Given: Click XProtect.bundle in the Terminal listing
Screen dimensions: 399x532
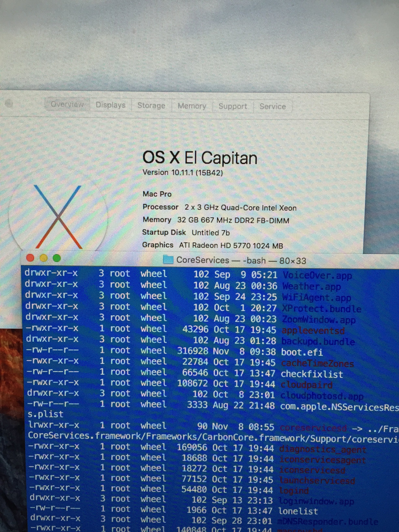Looking at the screenshot, I should (322, 309).
